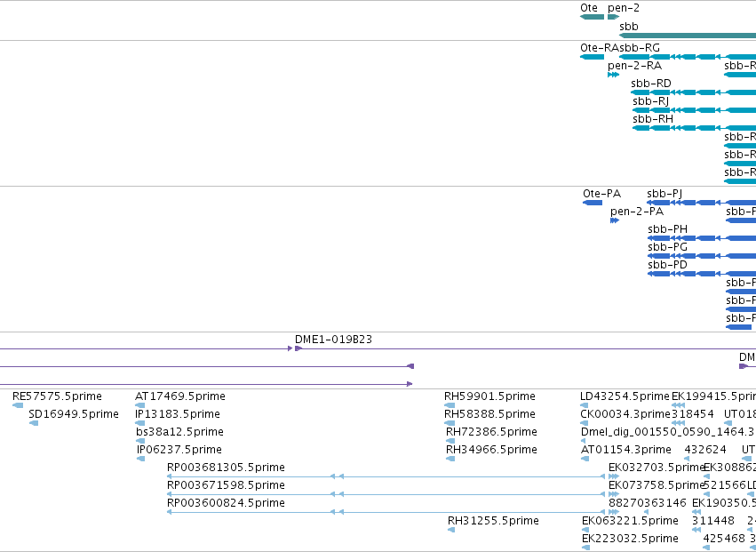Image resolution: width=756 pixels, height=552 pixels.
Task: Select the RH58388.5prime EST label
Action: [x=489, y=414]
